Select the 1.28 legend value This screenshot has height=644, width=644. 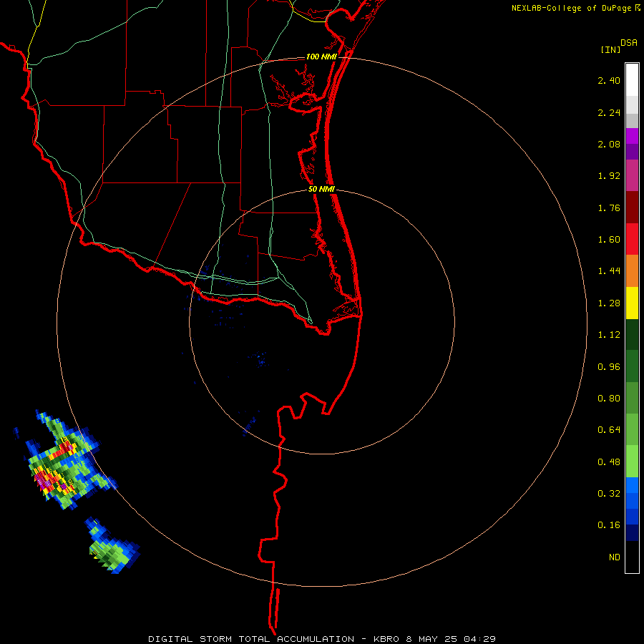click(x=609, y=303)
